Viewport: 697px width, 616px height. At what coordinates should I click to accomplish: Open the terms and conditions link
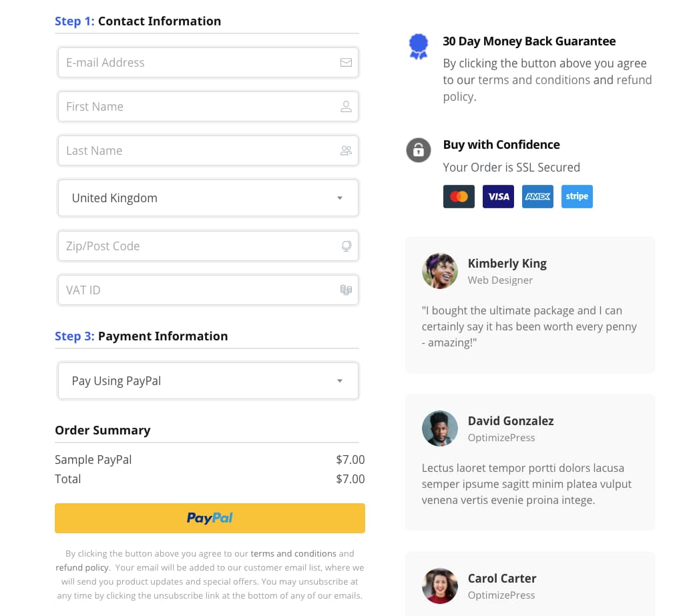[293, 553]
